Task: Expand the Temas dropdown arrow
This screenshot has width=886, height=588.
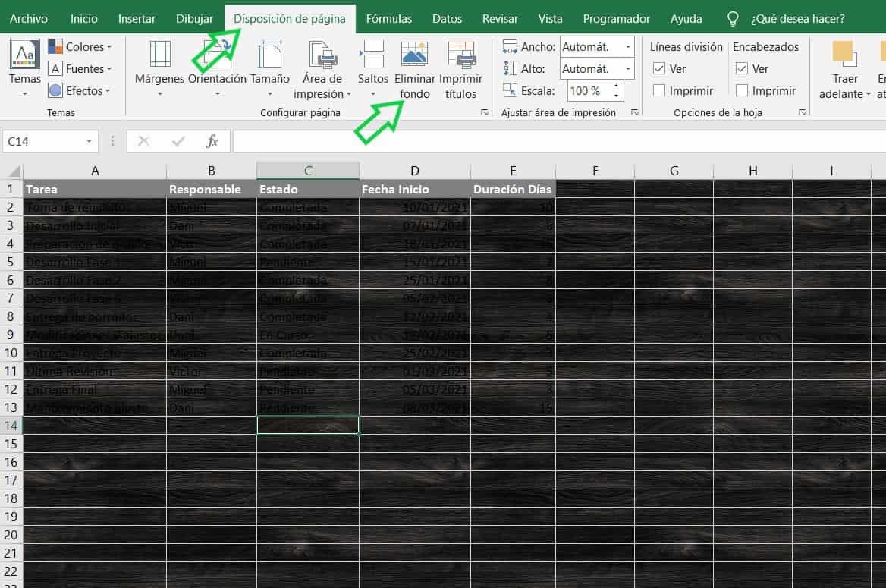Action: [25, 94]
